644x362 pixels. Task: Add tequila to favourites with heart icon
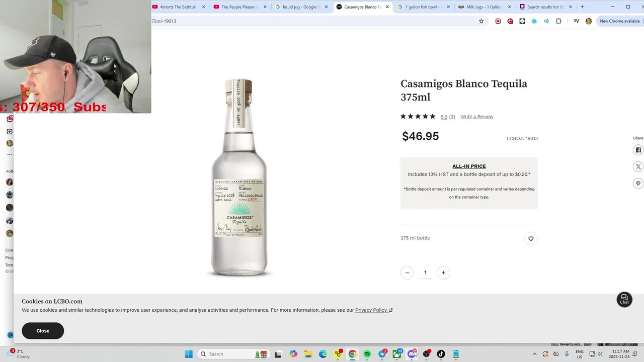531,239
